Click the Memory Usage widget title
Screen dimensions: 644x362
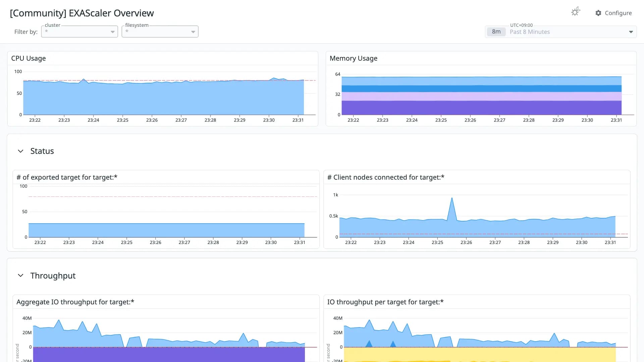click(354, 58)
